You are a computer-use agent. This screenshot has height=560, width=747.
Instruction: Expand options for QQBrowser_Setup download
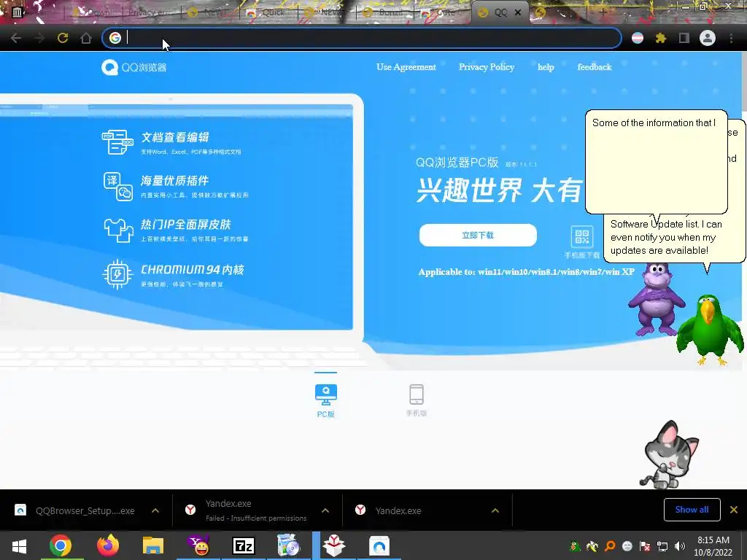[155, 510]
